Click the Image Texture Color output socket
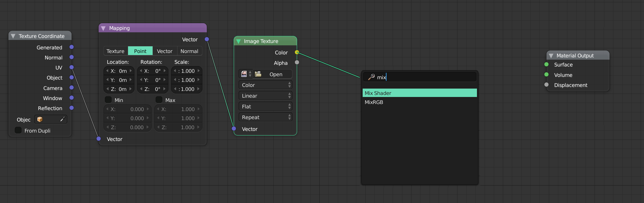Image resolution: width=644 pixels, height=203 pixels. (297, 52)
